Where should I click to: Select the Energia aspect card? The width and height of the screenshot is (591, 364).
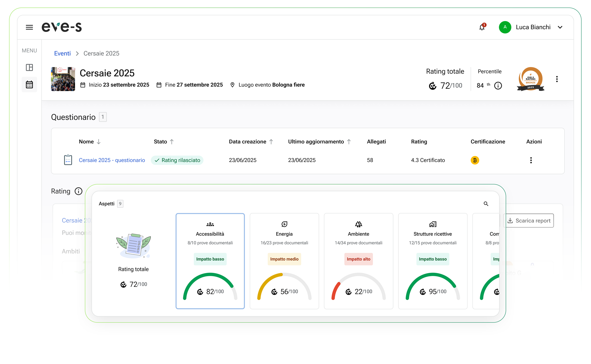click(x=284, y=261)
